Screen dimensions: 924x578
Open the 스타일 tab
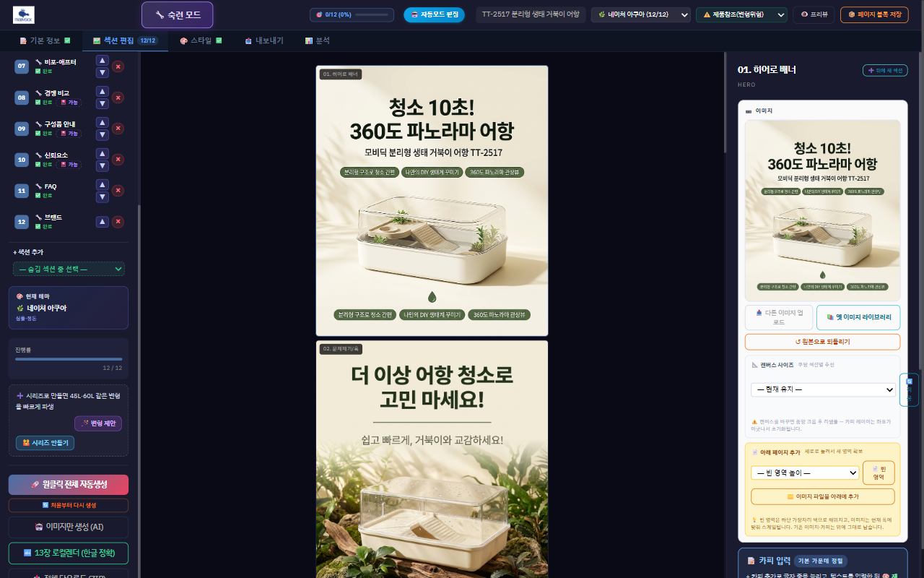tap(201, 40)
